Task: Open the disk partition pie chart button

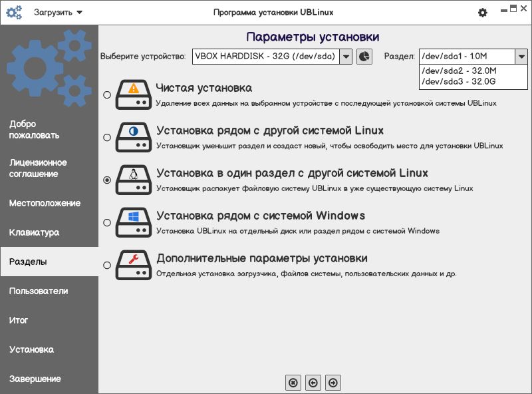Action: click(x=364, y=57)
